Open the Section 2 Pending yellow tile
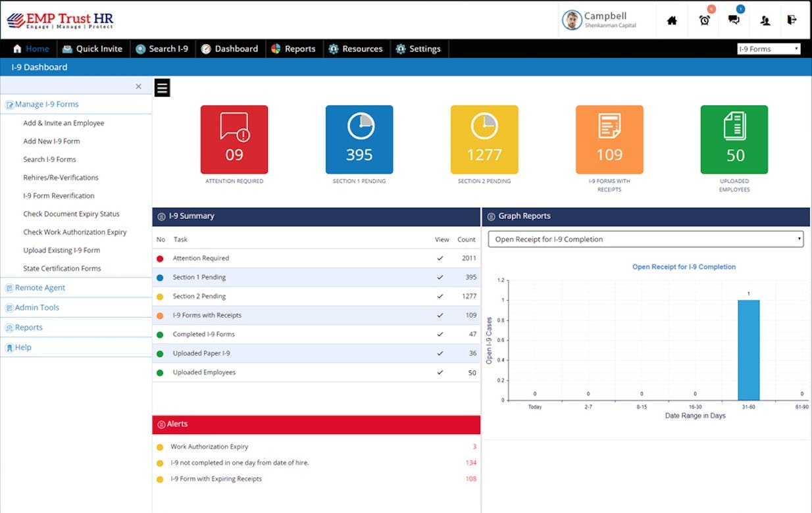The height and width of the screenshot is (513, 812). coord(484,139)
